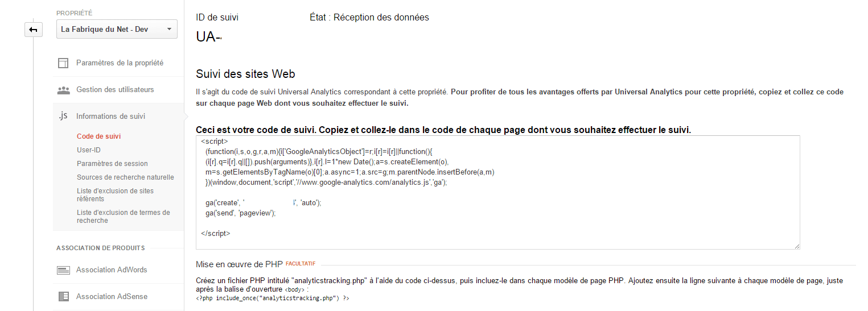The height and width of the screenshot is (311, 868).
Task: Open the User-ID settings page
Action: click(x=89, y=150)
